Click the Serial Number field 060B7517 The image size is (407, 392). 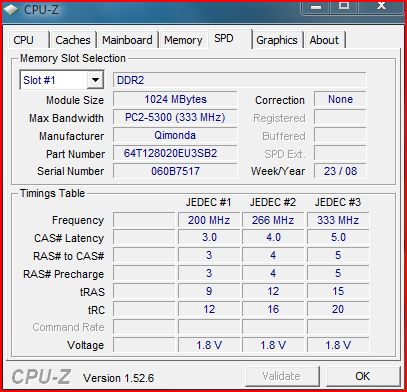[x=175, y=171]
